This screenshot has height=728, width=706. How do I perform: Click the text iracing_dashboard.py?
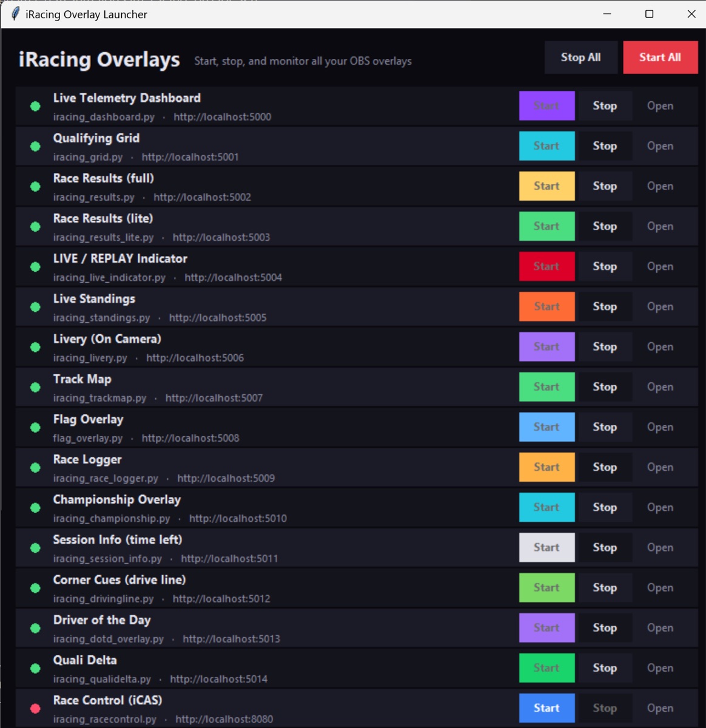coord(104,117)
